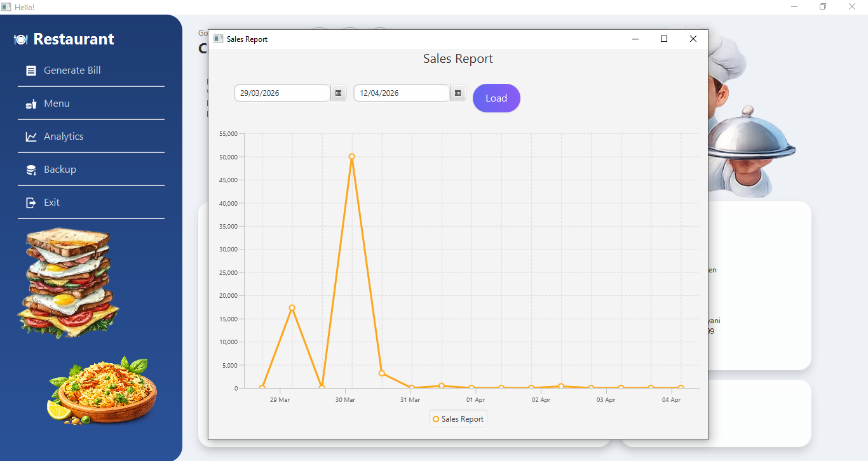Focus the start date field showing 29/03/2026

(282, 93)
